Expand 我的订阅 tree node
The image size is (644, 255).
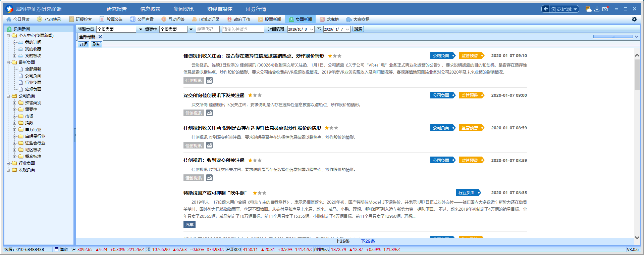pyautogui.click(x=14, y=42)
